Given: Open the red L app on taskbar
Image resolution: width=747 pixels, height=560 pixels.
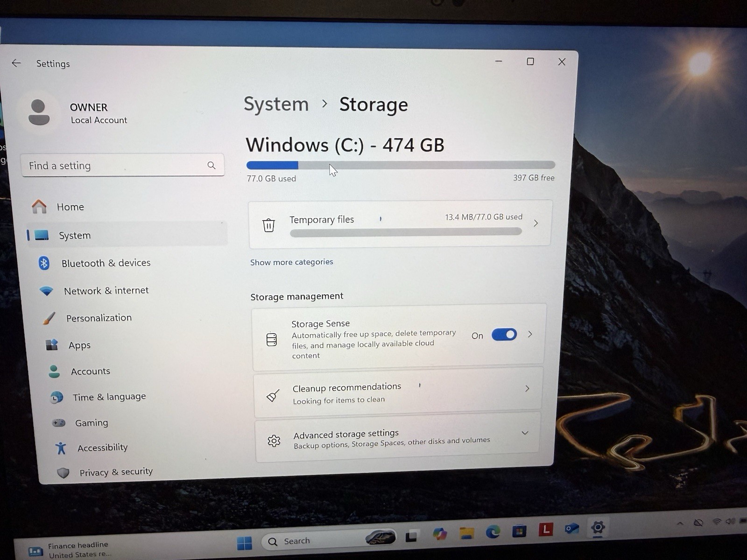Looking at the screenshot, I should (x=546, y=529).
